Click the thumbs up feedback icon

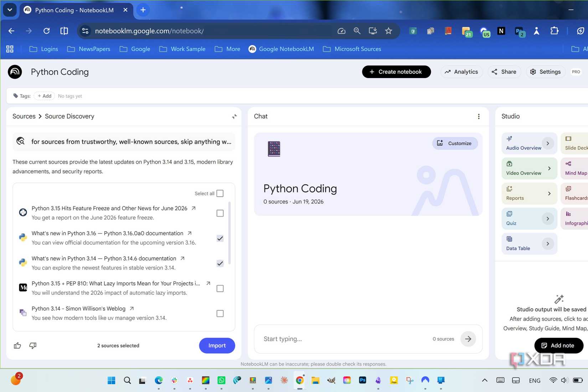tap(17, 345)
